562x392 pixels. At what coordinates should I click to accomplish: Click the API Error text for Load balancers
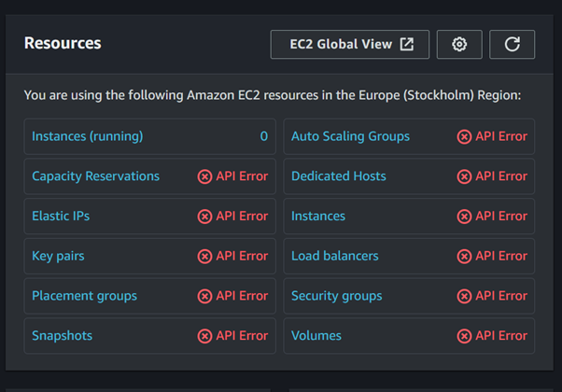(x=501, y=256)
